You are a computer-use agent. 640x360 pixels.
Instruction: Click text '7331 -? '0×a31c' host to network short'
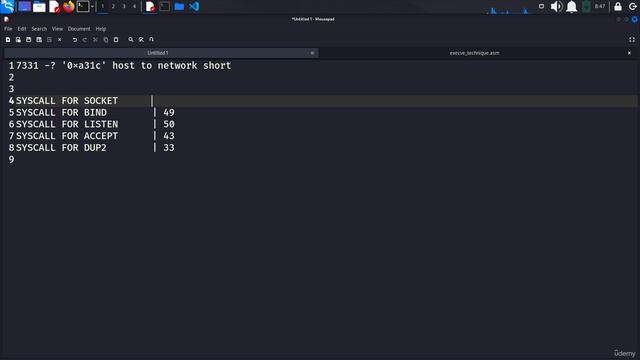click(124, 66)
